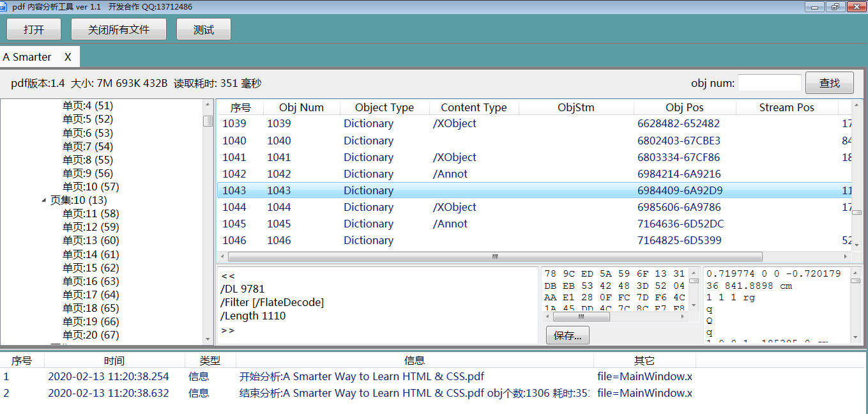
Task: Select tree item 单页:9 (56)
Action: 88,173
